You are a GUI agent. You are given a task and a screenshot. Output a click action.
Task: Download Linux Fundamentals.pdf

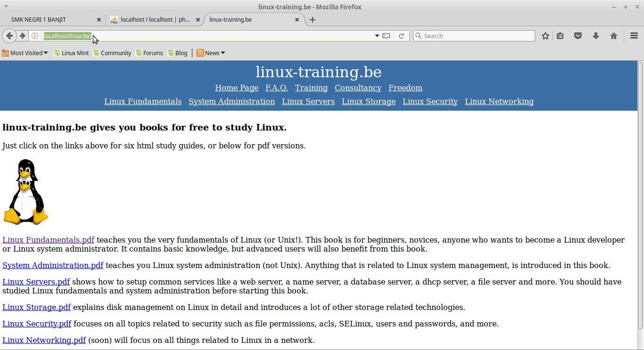[48, 240]
